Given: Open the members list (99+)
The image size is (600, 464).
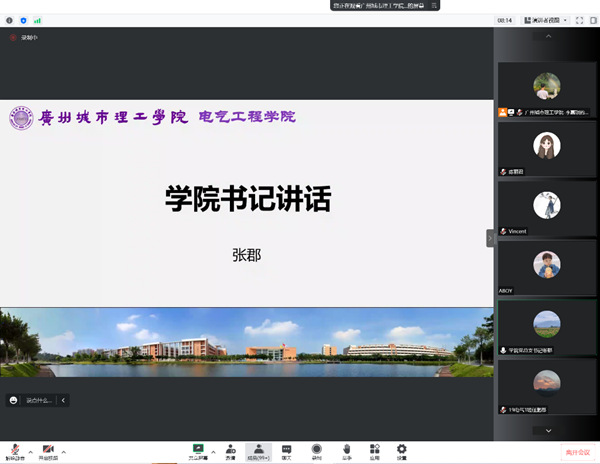Looking at the screenshot, I should point(259,452).
